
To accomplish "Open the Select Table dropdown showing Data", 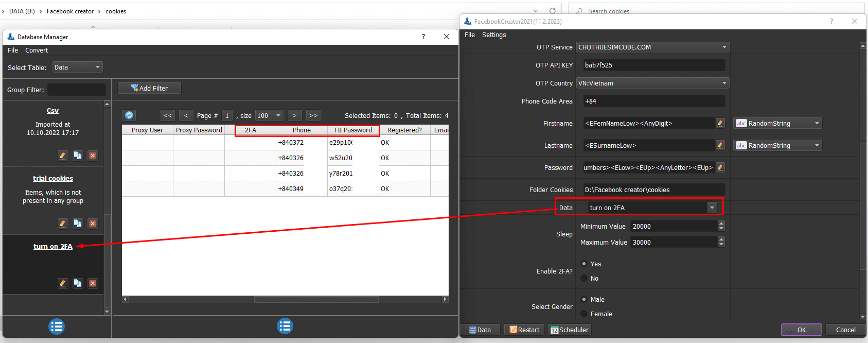I will tap(77, 67).
